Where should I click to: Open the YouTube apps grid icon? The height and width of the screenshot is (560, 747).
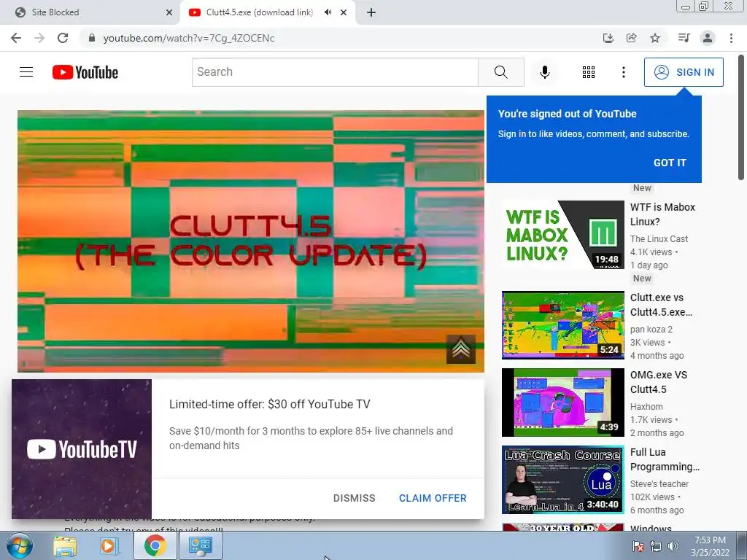589,72
